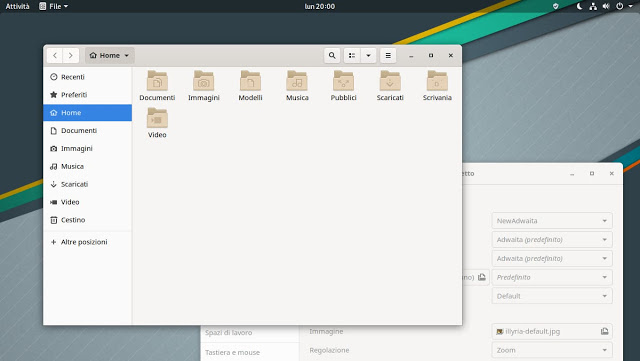640x361 pixels.
Task: Minimize the Tweaks window
Action: pyautogui.click(x=572, y=174)
